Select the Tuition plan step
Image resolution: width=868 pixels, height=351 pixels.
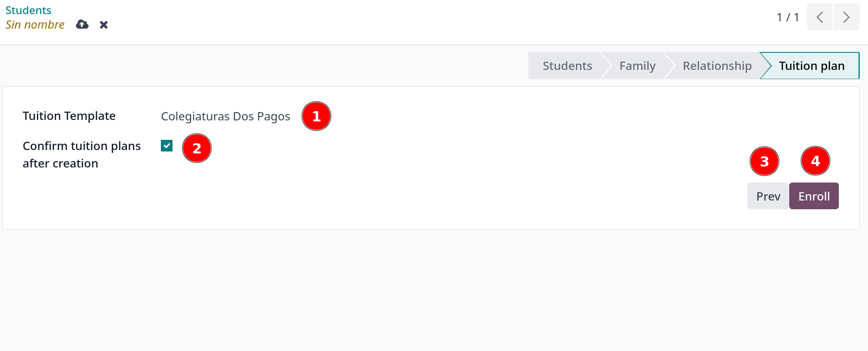[811, 66]
